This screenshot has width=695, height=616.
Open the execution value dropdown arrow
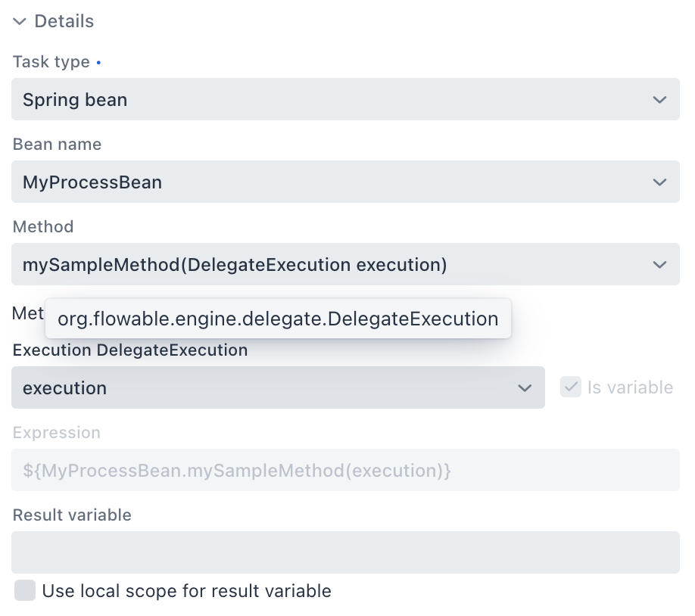[x=525, y=387]
